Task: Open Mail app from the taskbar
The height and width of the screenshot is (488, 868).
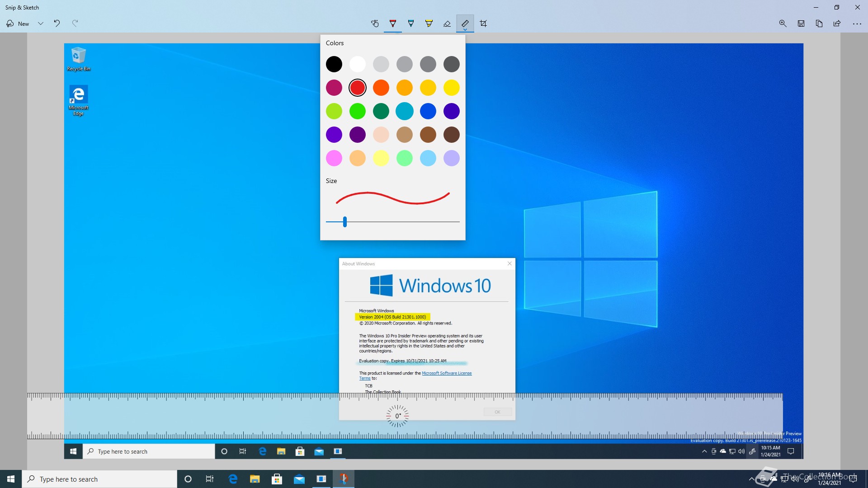Action: [299, 479]
